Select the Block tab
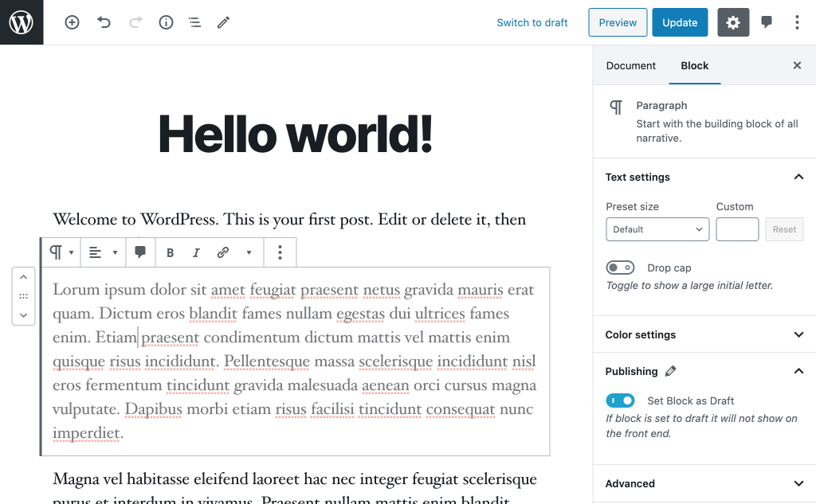 tap(695, 65)
